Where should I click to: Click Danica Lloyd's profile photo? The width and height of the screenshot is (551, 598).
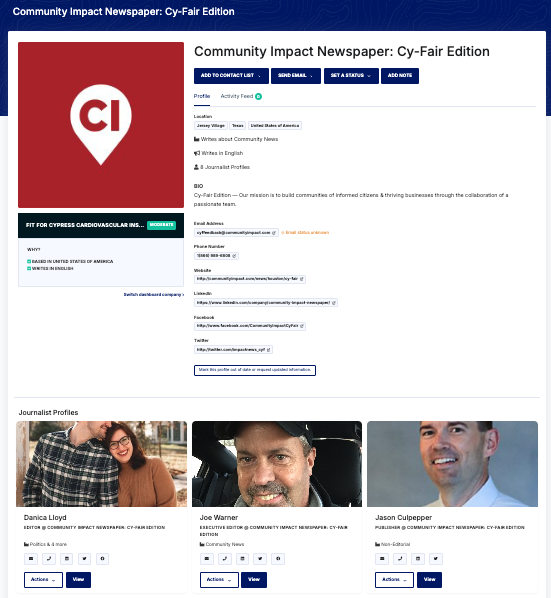101,464
